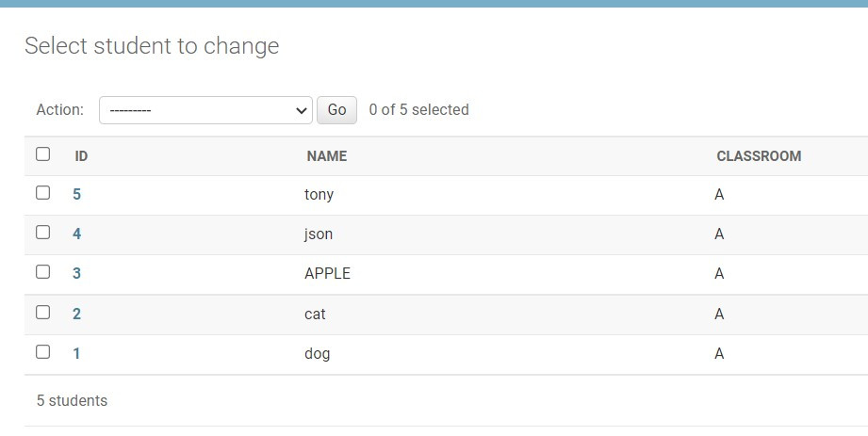
Task: Click the name cell 'APPLE'
Action: click(x=327, y=274)
